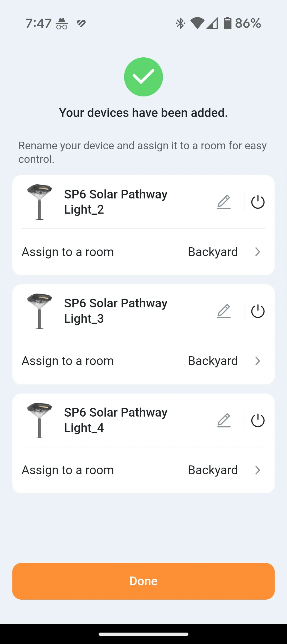
Task: Tap the battery indicator in status bar
Action: click(227, 23)
